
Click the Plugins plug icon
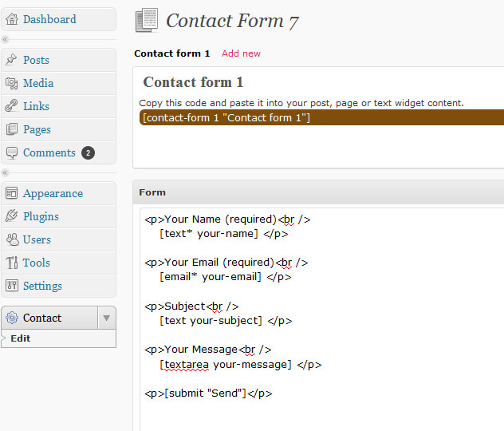pyautogui.click(x=11, y=215)
